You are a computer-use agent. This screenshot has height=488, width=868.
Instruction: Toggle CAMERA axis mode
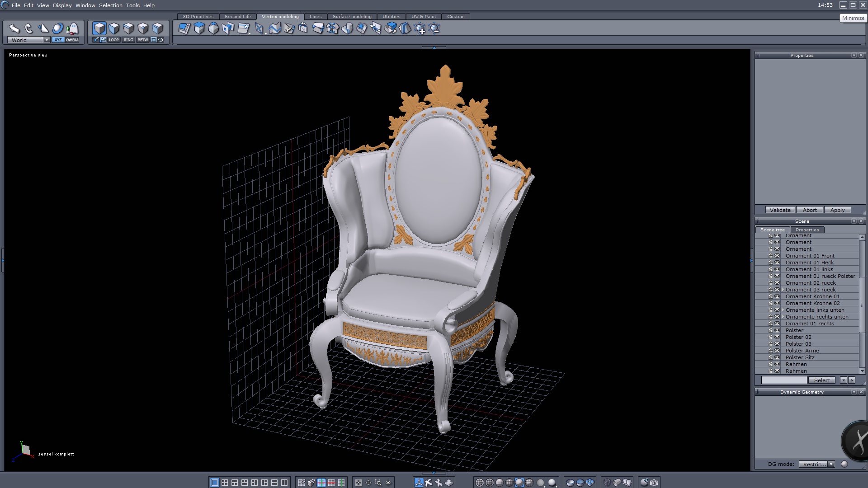72,40
